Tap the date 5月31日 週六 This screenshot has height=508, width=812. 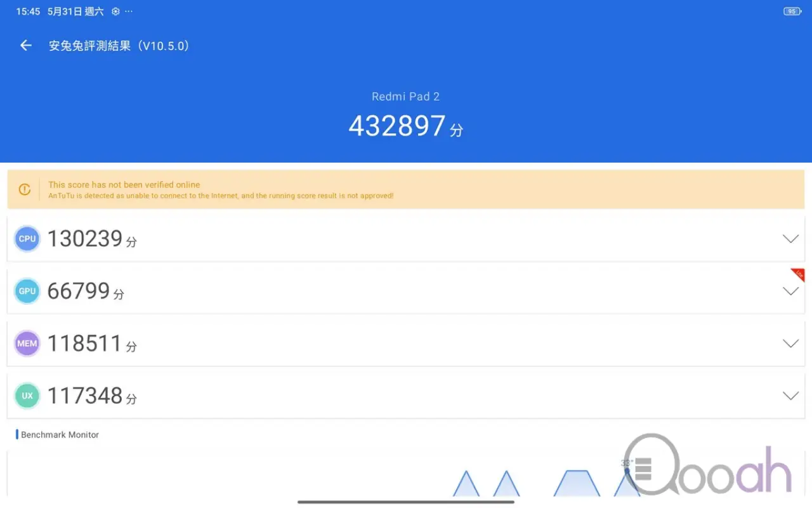point(75,11)
